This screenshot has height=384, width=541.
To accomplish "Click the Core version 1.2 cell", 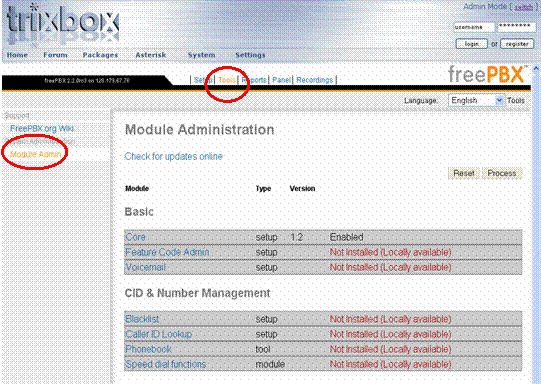I will coord(296,237).
